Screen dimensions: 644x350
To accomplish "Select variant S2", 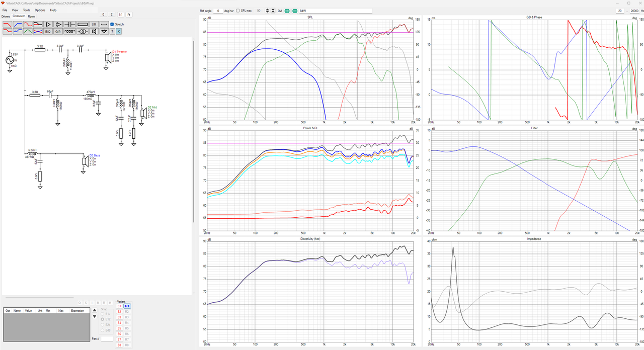I will [119, 312].
